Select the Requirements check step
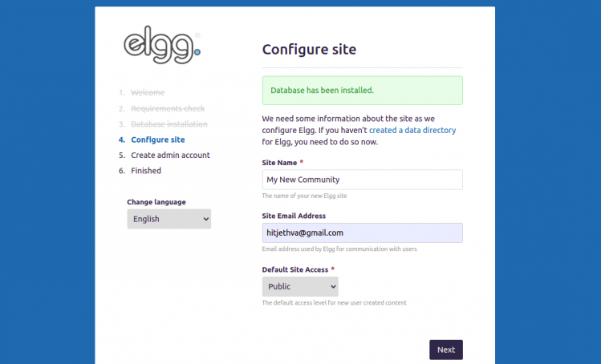Viewport: 601px width, 364px height. [168, 108]
